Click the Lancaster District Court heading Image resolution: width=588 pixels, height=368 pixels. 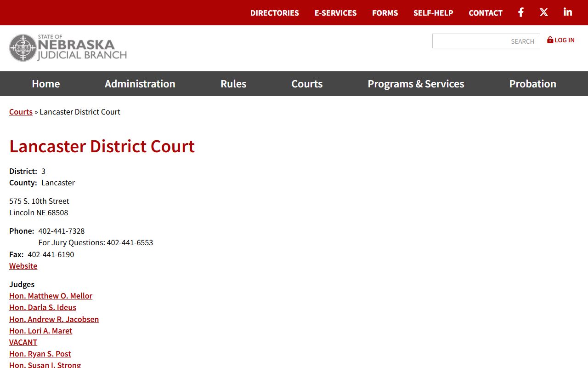click(102, 146)
